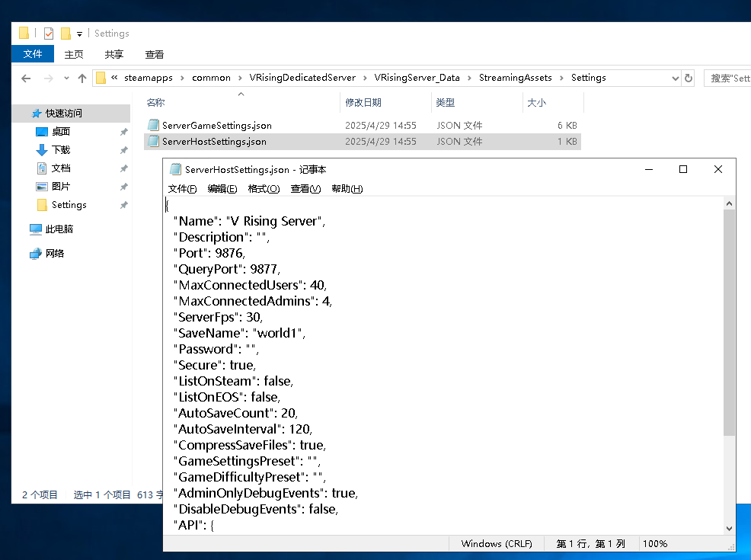Viewport: 751px width, 560px height.
Task: Click the Properties icon in quick access toolbar
Action: point(49,34)
